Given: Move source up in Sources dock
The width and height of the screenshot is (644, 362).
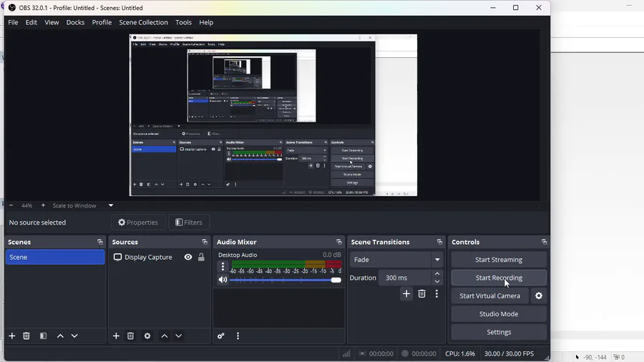Looking at the screenshot, I should [x=165, y=336].
